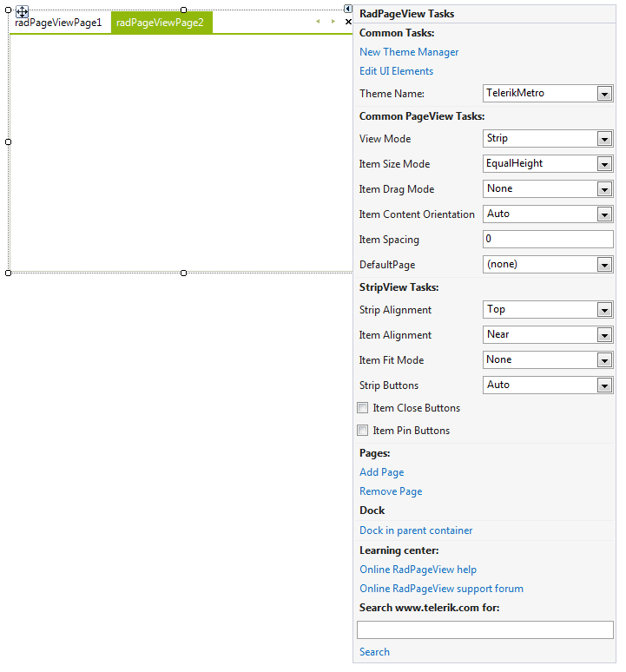This screenshot has width=626, height=672.
Task: Click the Common PageView Tasks heading
Action: tap(422, 116)
